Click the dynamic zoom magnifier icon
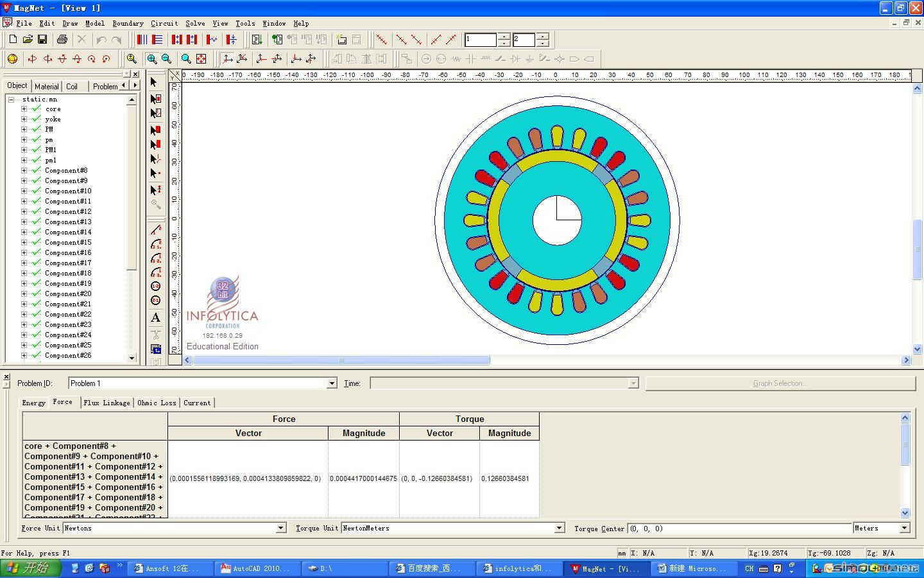The height and width of the screenshot is (578, 924). pos(132,59)
